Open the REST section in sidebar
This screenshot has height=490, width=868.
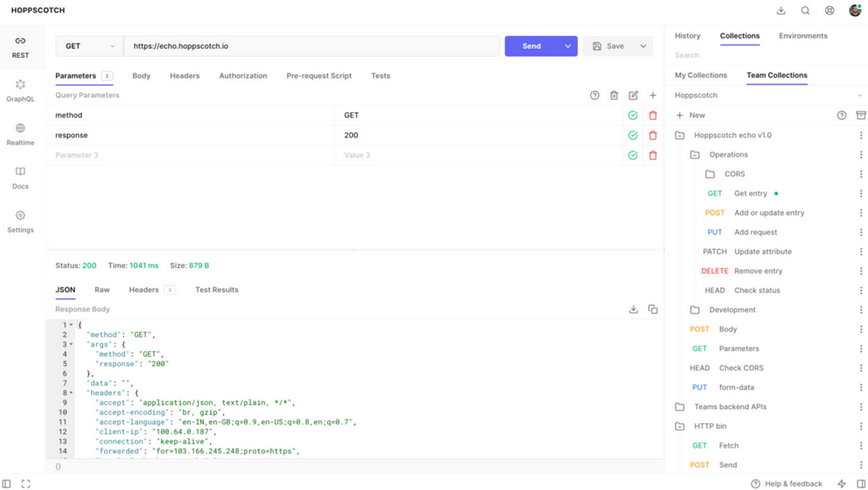[21, 48]
